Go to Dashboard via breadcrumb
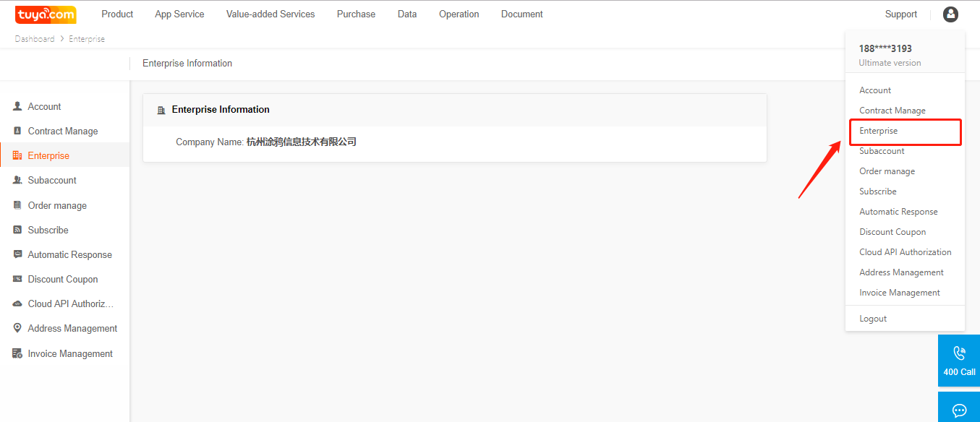The image size is (980, 422). [x=35, y=39]
